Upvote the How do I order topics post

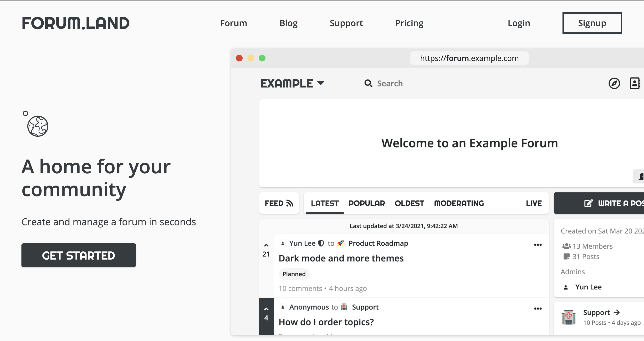(x=266, y=309)
